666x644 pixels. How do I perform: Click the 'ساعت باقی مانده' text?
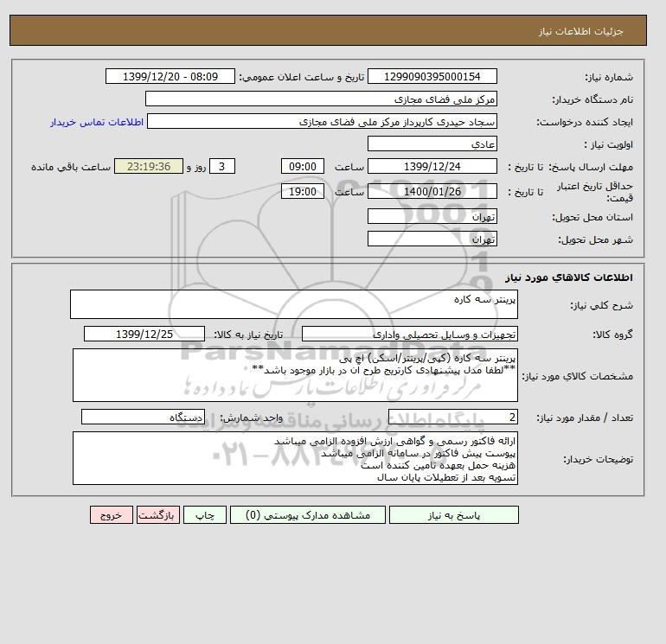(71, 167)
